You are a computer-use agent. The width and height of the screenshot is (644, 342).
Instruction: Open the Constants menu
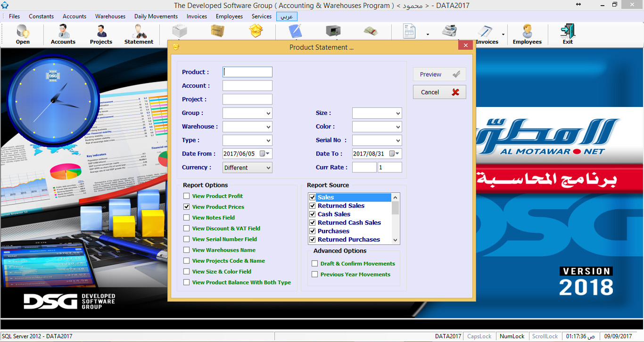[x=41, y=16]
